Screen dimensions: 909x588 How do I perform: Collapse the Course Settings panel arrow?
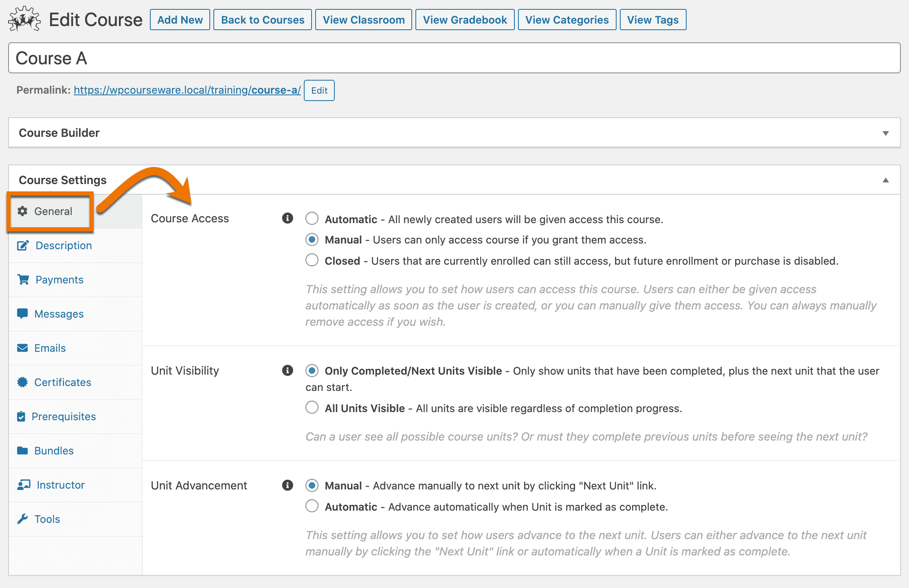pyautogui.click(x=885, y=180)
